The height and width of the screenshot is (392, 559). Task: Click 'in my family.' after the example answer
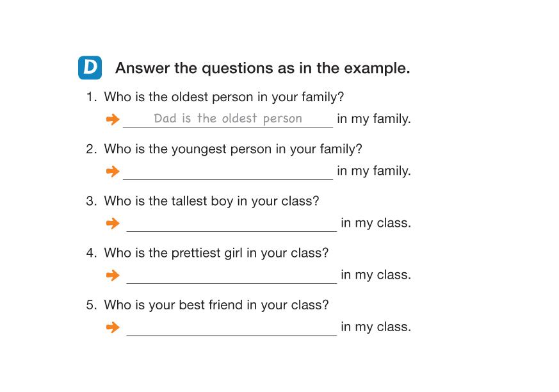pos(374,119)
